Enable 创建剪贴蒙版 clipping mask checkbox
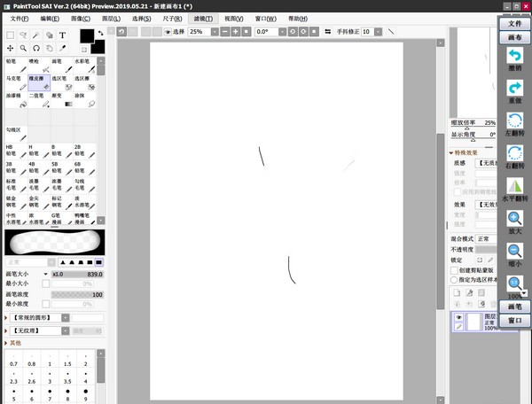Viewport: 532px width, 404px height. 454,270
